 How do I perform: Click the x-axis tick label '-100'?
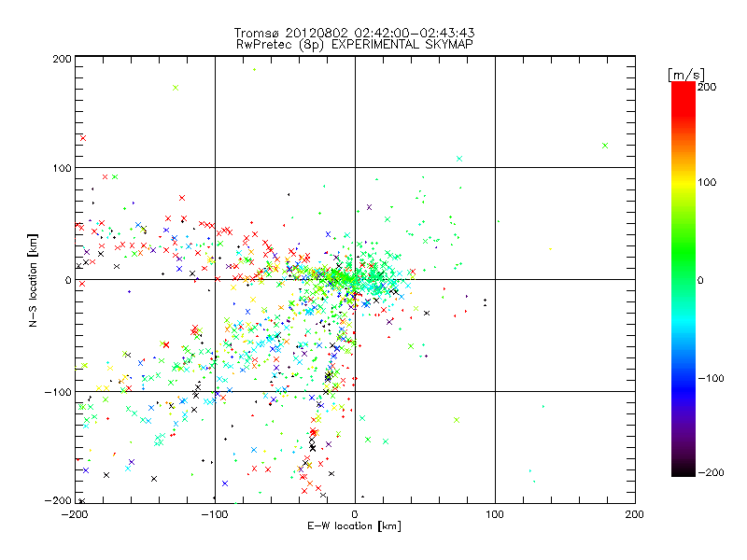click(x=215, y=515)
